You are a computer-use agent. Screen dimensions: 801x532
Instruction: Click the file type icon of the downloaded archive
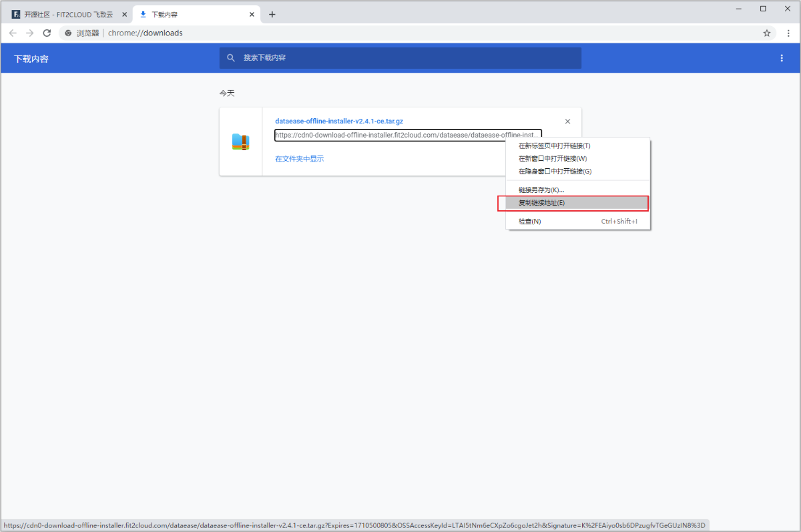tap(240, 140)
